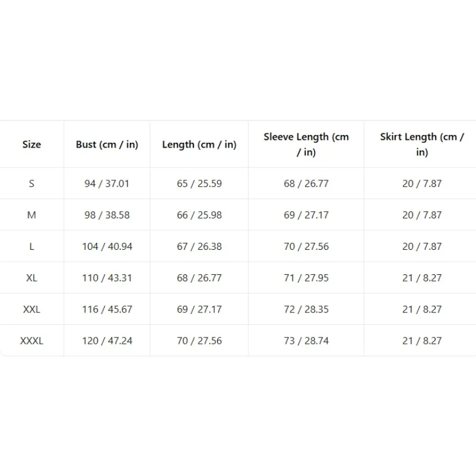This screenshot has height=476, width=476.
Task: Click the XL size row label
Action: (32, 278)
